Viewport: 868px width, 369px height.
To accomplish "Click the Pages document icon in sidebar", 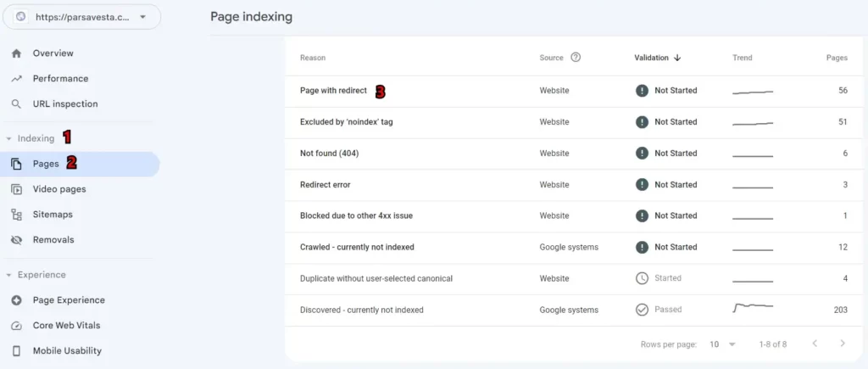I will coord(17,164).
